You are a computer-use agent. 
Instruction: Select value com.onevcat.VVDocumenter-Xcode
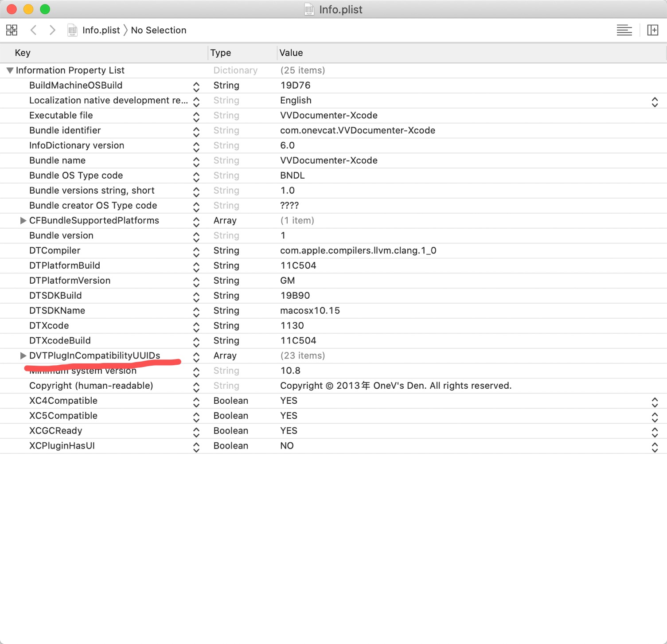(358, 131)
